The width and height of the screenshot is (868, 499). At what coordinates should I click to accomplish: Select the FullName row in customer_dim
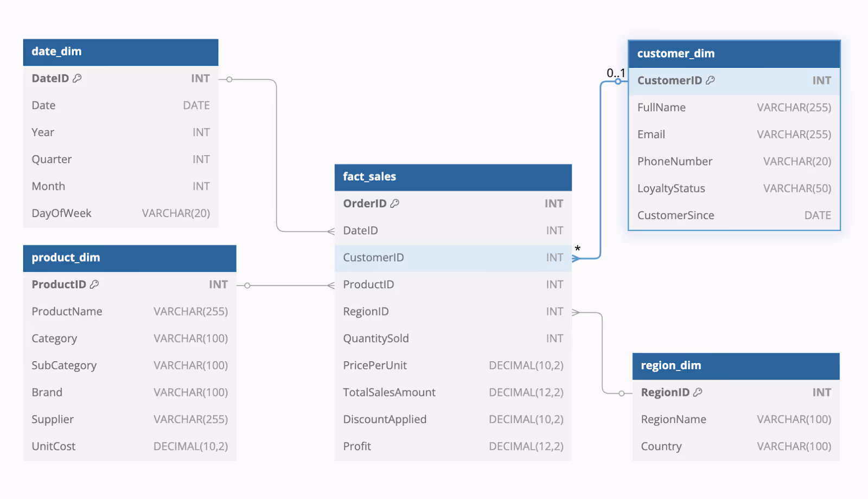pyautogui.click(x=734, y=108)
